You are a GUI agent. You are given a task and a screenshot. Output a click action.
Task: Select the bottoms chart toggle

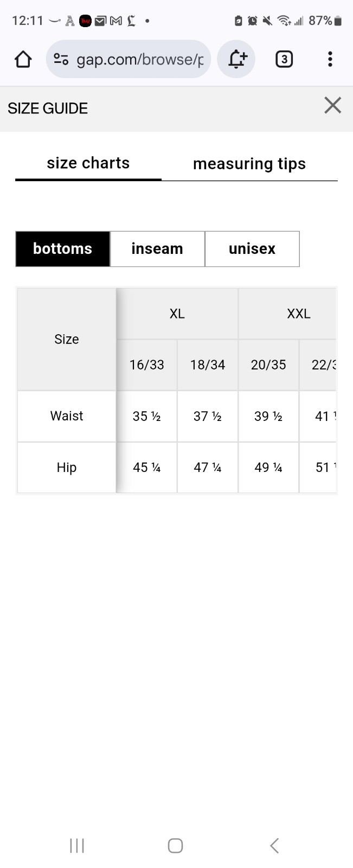[63, 249]
